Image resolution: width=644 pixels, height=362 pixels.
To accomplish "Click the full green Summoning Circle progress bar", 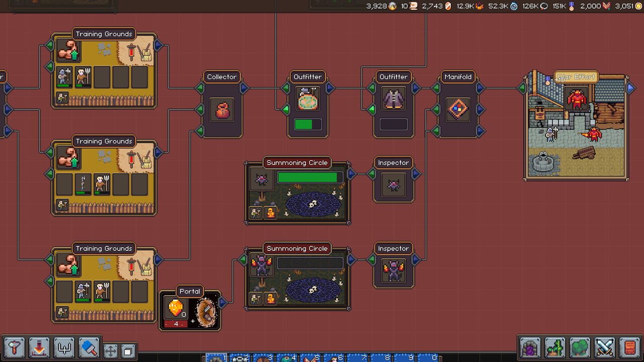I will click(310, 177).
